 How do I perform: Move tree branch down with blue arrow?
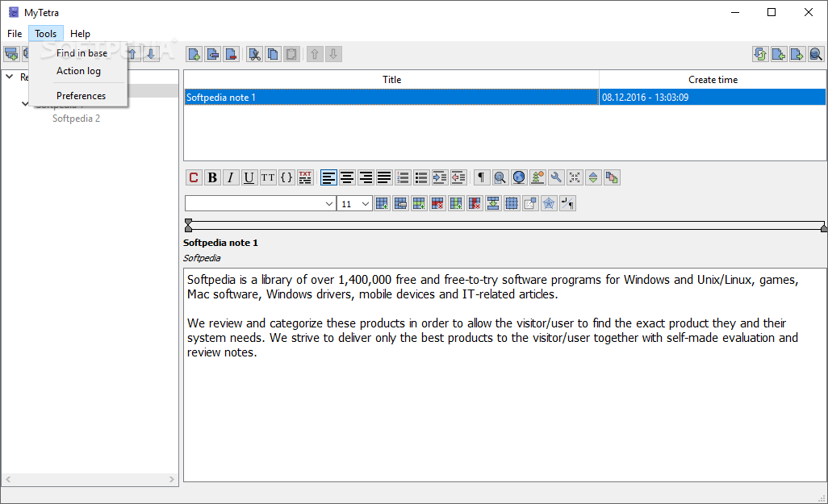(x=151, y=54)
